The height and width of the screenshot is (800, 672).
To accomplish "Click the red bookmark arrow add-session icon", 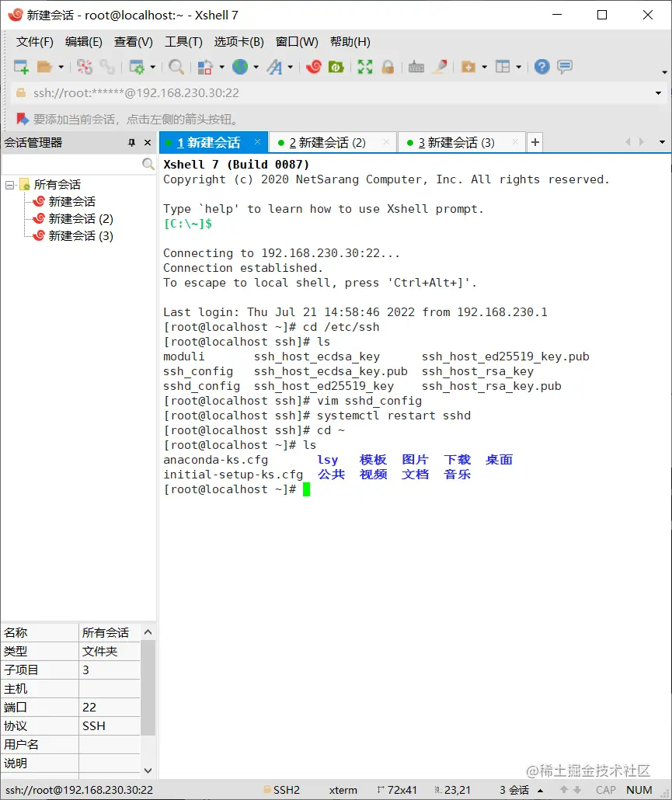I will tap(22, 119).
